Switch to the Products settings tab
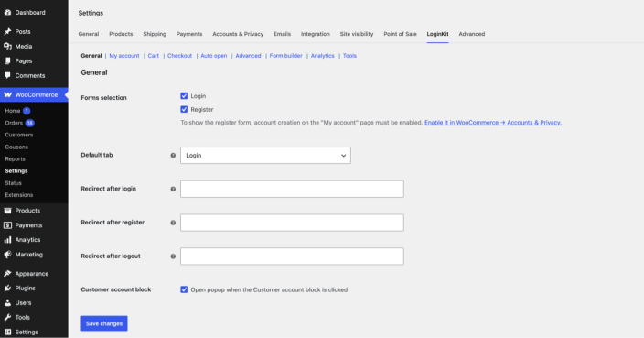The width and height of the screenshot is (644, 338). [x=121, y=34]
